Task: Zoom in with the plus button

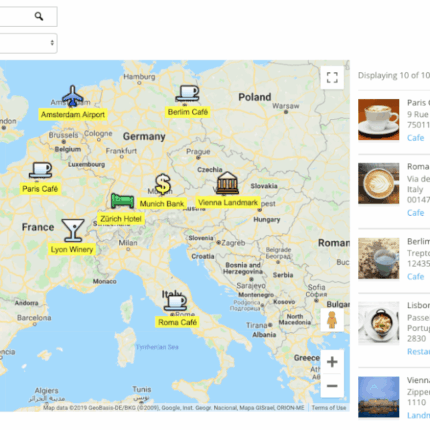Action: coord(332,362)
